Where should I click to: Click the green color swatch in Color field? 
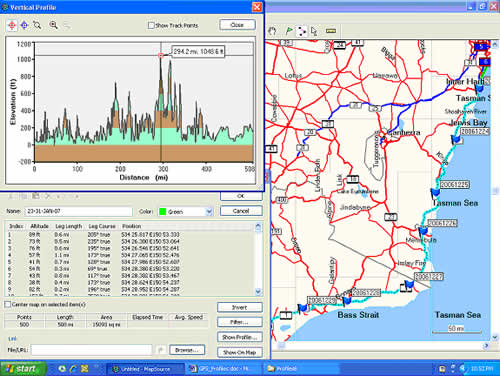click(163, 211)
